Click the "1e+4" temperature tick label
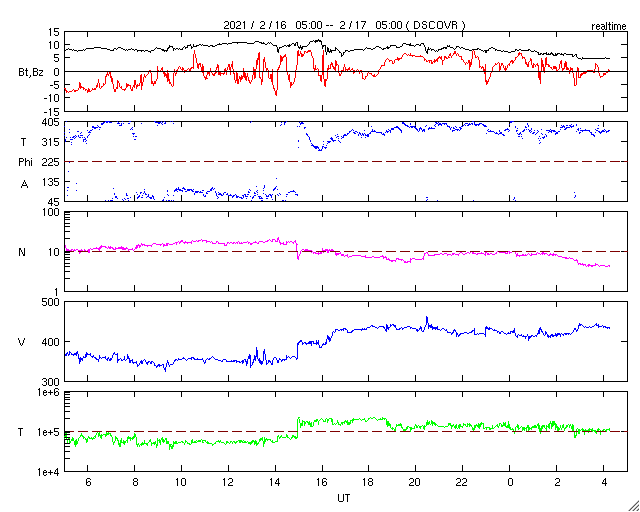 coord(50,472)
